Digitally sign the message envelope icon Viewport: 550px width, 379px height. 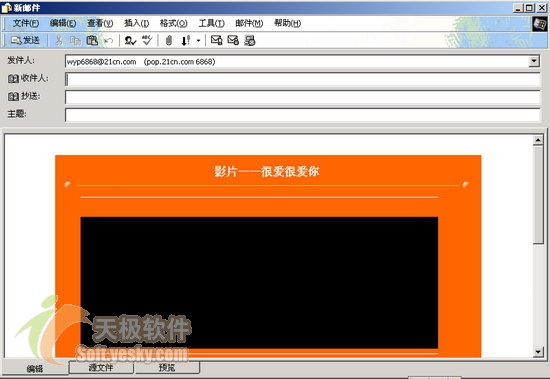point(216,41)
